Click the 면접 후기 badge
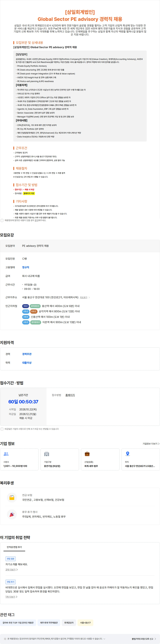Image resolution: width=160 pixels, height=644 pixels. click(x=10, y=582)
